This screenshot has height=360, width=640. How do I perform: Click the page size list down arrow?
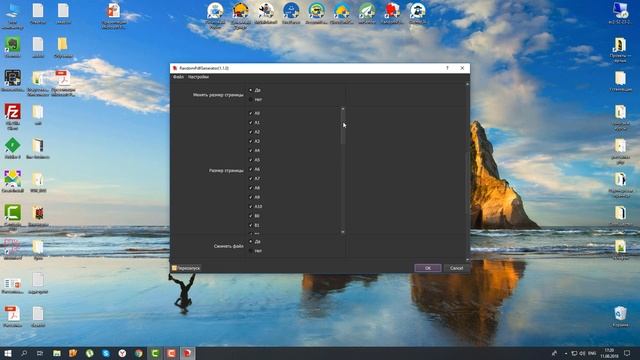point(343,232)
